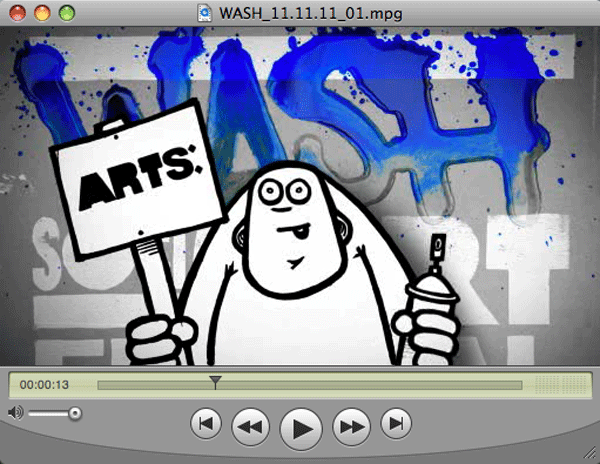Click the WASH_11.11.11_01.mpg window title
Screen dimensions: 600x464
310,14
